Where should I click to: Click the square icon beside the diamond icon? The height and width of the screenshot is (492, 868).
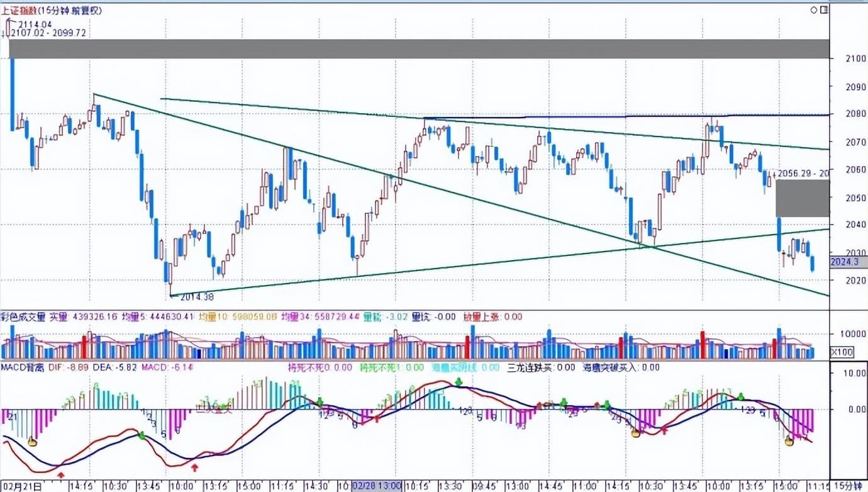[x=823, y=9]
